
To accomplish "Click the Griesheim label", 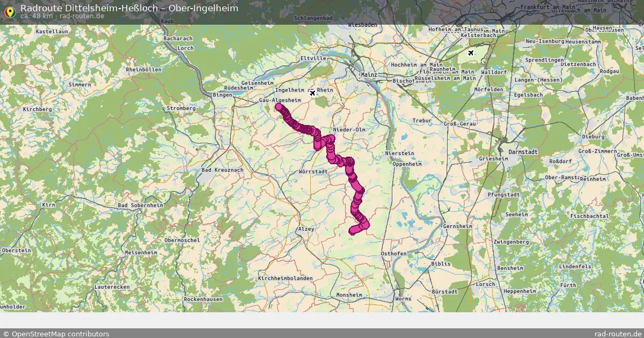I will [x=493, y=159].
